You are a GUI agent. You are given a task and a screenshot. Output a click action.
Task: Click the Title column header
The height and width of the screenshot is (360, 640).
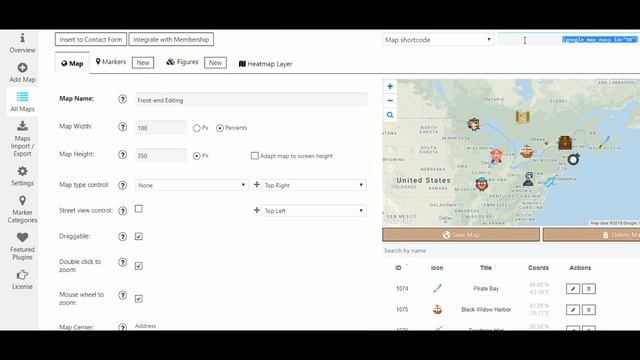(486, 268)
